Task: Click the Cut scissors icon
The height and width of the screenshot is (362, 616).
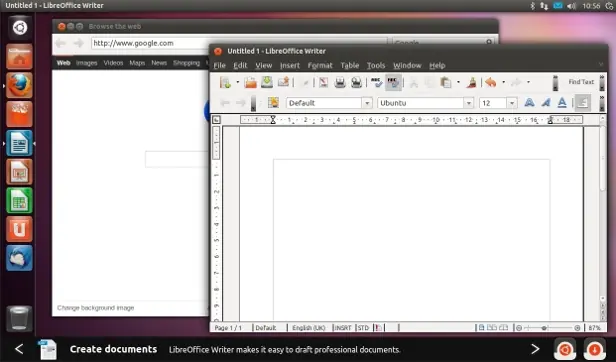Action: (x=413, y=83)
